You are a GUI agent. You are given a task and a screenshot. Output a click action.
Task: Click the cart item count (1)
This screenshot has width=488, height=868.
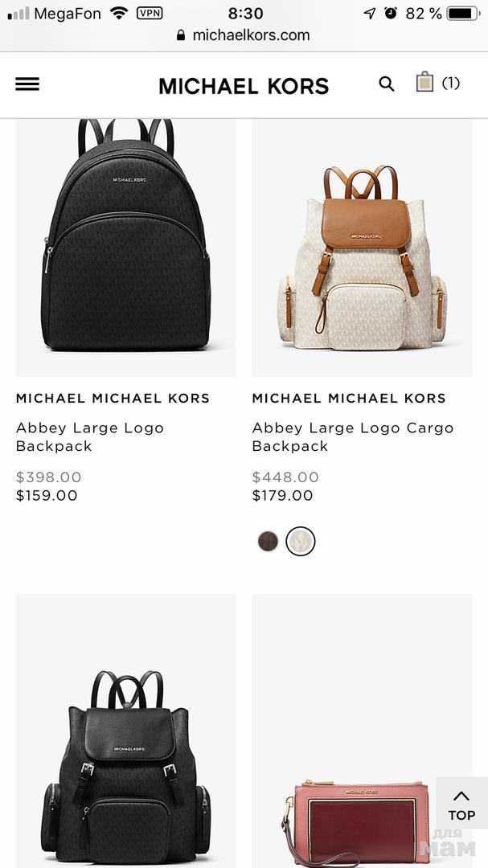point(451,83)
